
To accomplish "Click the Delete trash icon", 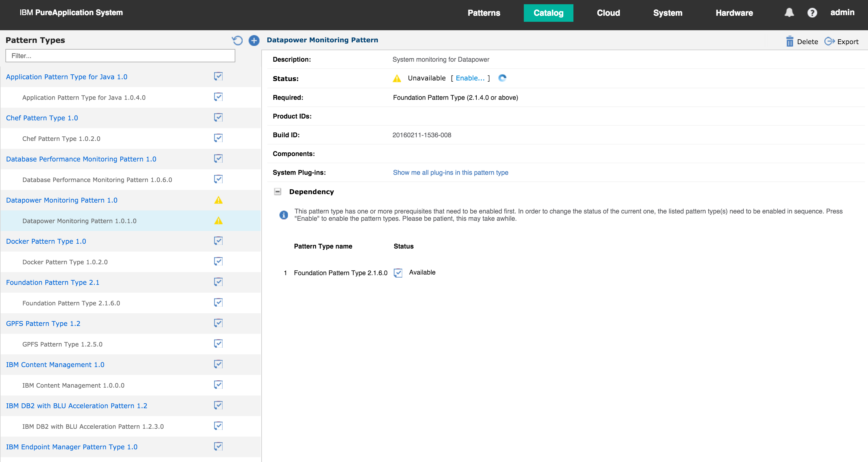I will click(789, 41).
